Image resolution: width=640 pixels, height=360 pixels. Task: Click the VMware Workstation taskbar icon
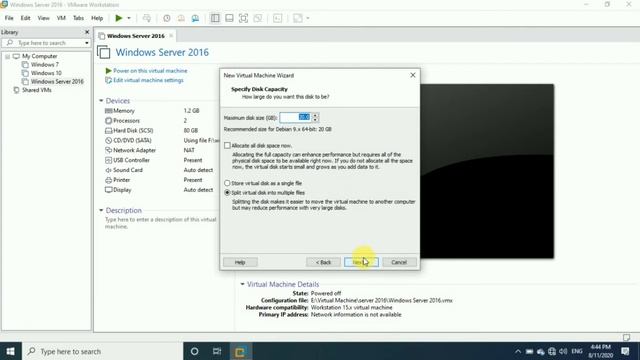click(240, 351)
